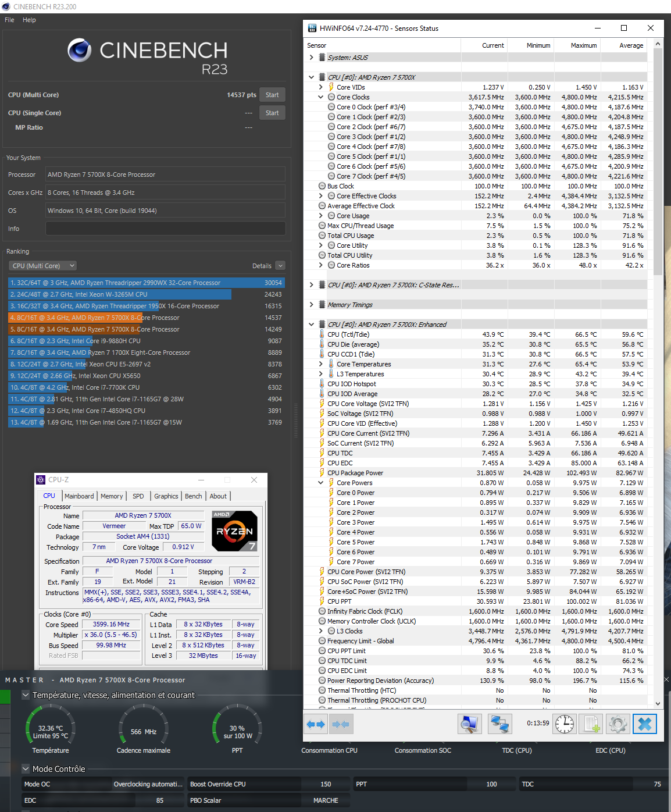Click the Thermal Throttling (HTC) status icon
Viewport: 671px width, 812px height.
click(322, 690)
